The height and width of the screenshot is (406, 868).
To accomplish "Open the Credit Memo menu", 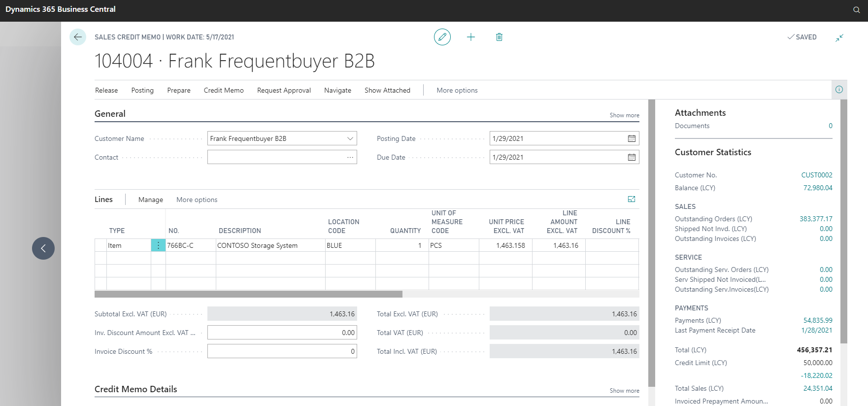I will click(224, 90).
